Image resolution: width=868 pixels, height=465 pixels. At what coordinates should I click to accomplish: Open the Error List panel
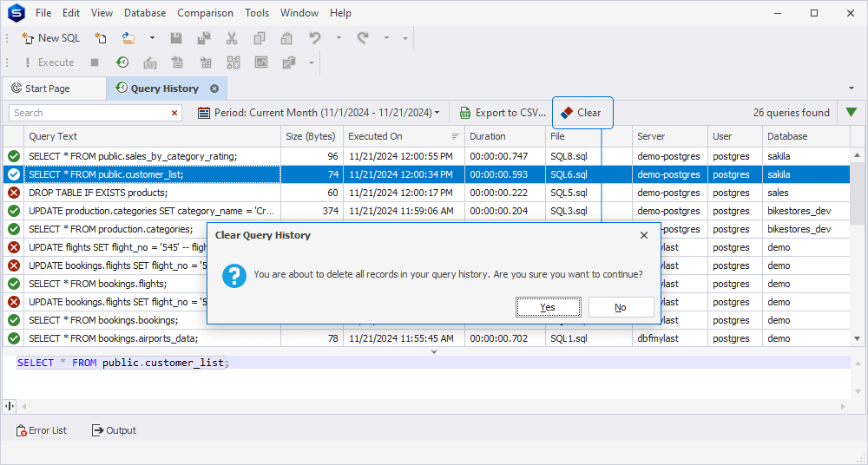coord(41,430)
